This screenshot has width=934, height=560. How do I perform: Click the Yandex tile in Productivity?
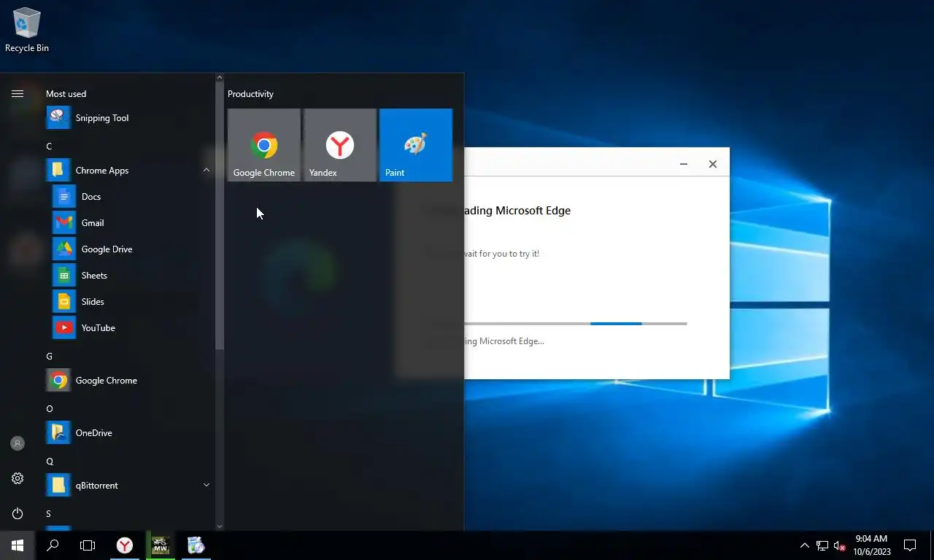pos(340,145)
